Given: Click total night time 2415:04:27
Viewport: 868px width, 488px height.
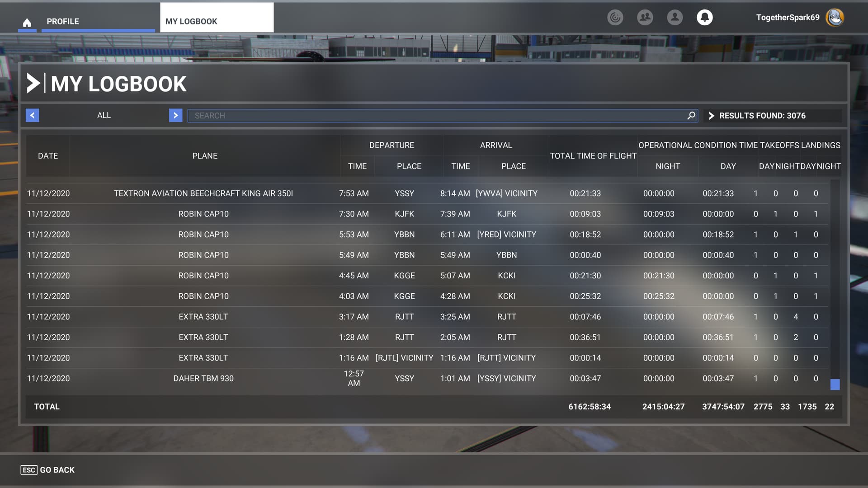Looking at the screenshot, I should point(663,407).
